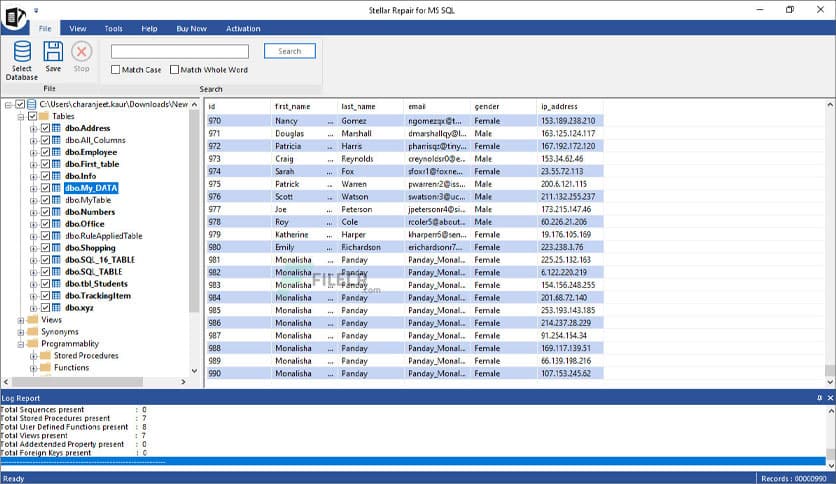The width and height of the screenshot is (836, 484).
Task: Expand the Synonyms node
Action: (x=21, y=332)
